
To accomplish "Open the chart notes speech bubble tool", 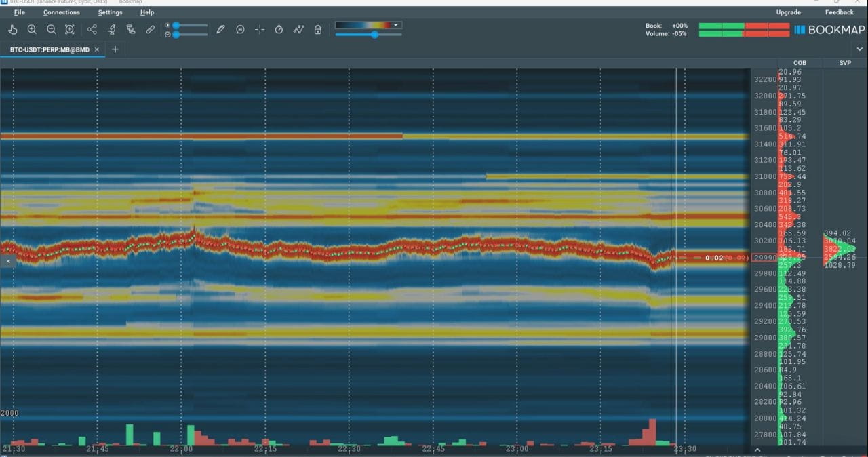I will [x=240, y=29].
